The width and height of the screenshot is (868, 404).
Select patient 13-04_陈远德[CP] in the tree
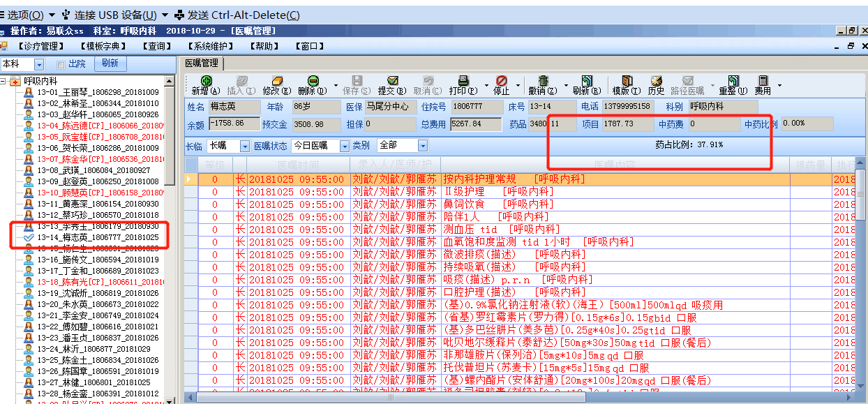pyautogui.click(x=100, y=126)
